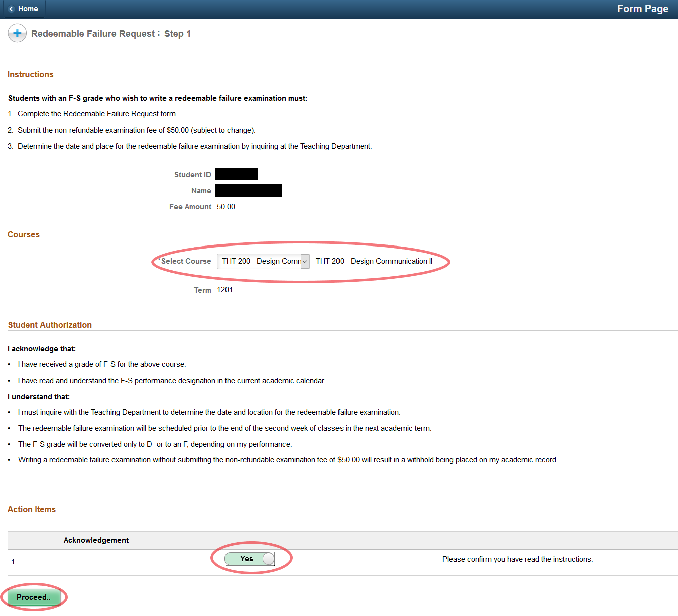Click the Action Items section heading
The image size is (678, 616).
[32, 509]
